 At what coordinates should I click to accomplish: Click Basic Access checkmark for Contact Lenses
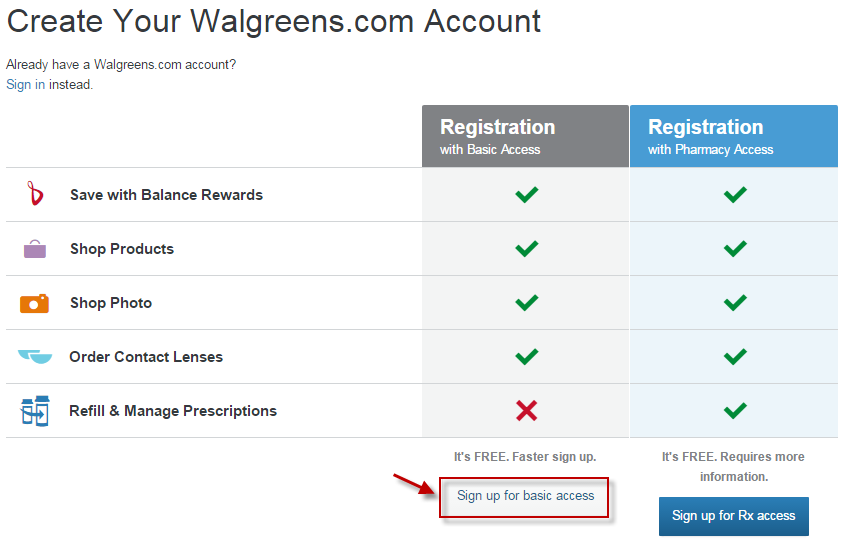[527, 356]
